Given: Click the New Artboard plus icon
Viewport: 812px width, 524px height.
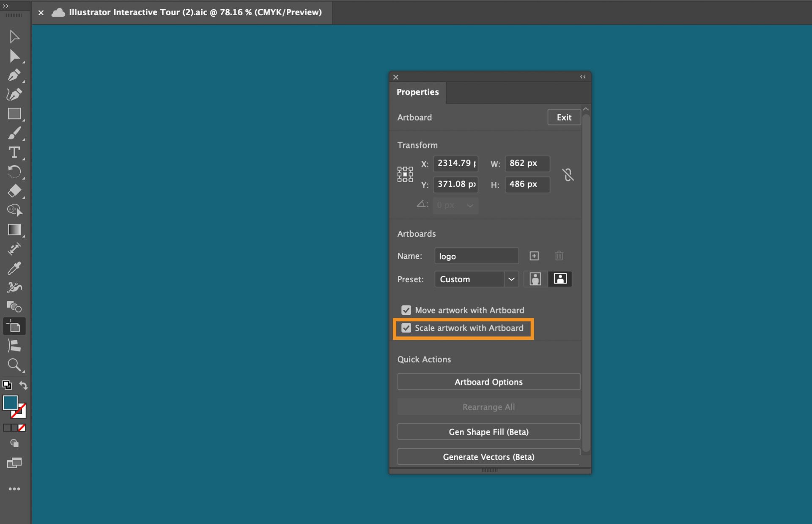Looking at the screenshot, I should coord(534,256).
